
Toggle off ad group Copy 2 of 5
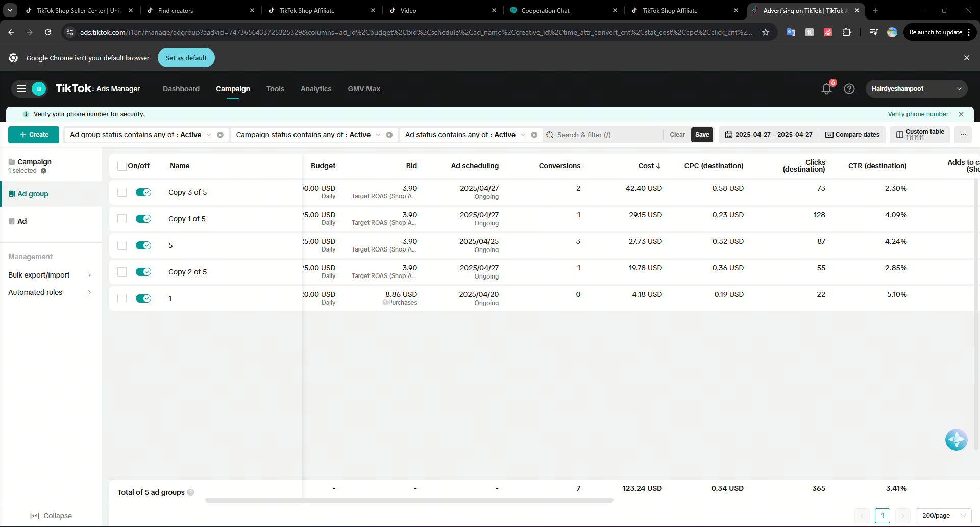coord(143,272)
